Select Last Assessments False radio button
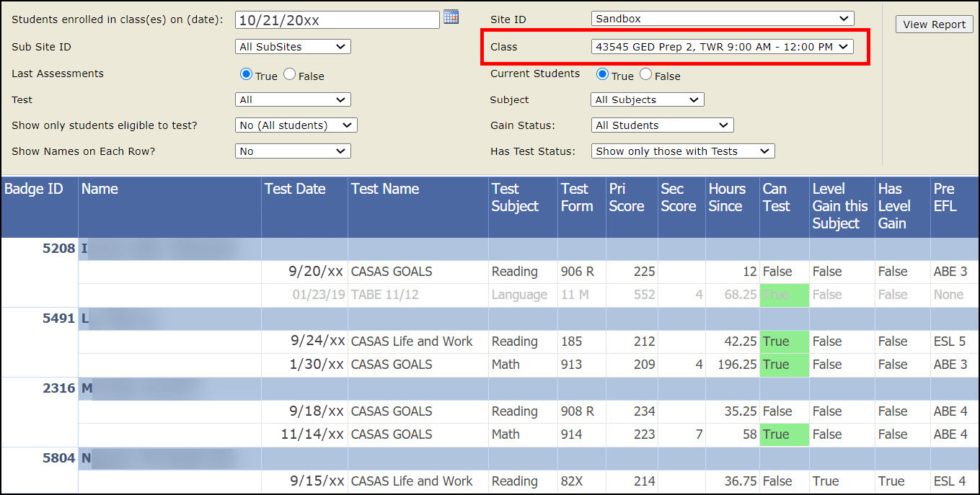Screen dimensions: 980x495 click(x=290, y=74)
